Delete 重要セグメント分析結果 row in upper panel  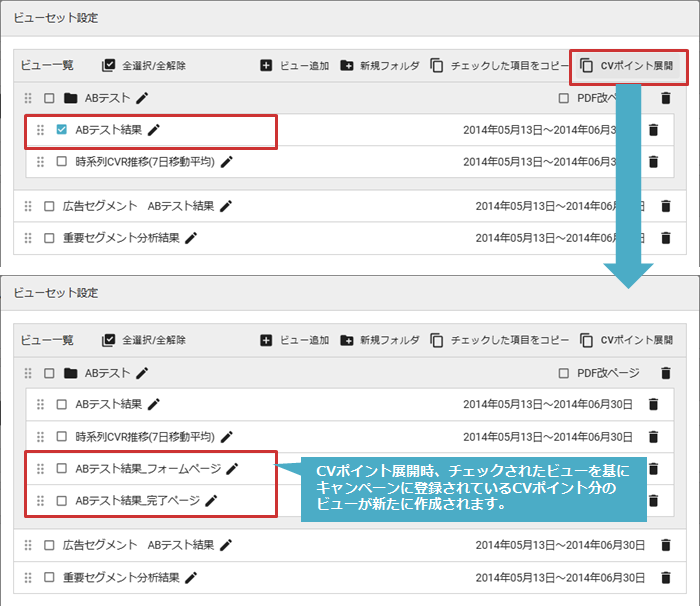[666, 238]
